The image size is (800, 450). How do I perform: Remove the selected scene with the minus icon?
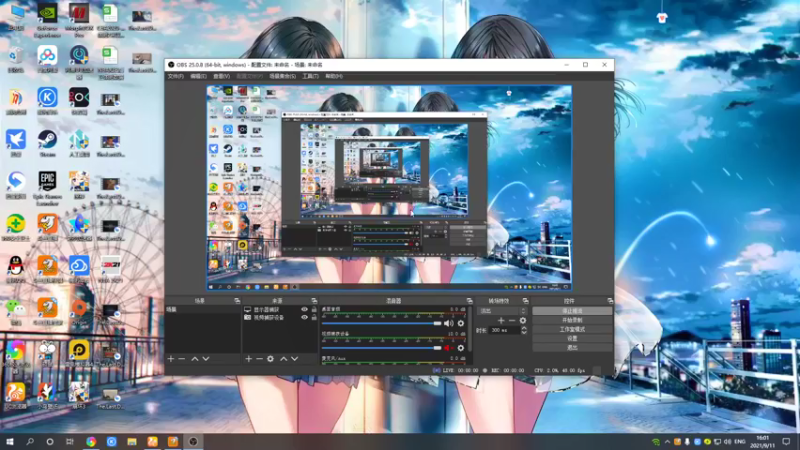pyautogui.click(x=182, y=359)
